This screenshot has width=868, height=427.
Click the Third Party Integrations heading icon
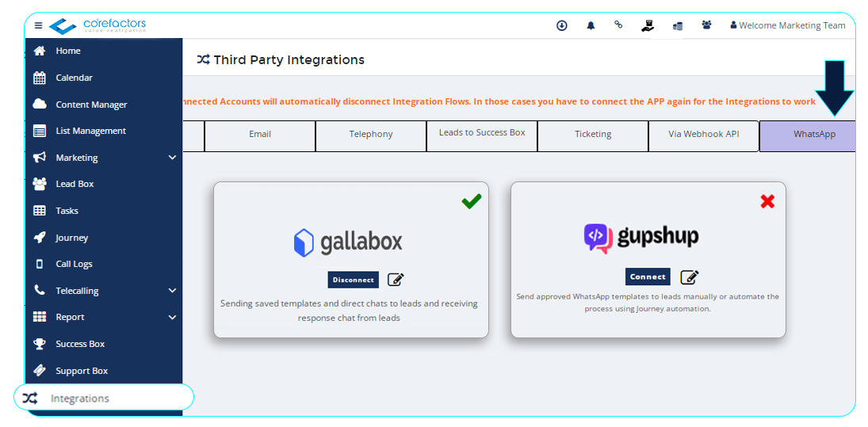[x=203, y=59]
